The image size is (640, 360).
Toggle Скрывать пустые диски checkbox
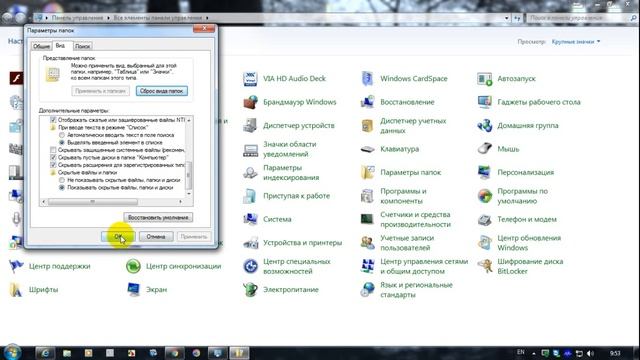[x=53, y=158]
